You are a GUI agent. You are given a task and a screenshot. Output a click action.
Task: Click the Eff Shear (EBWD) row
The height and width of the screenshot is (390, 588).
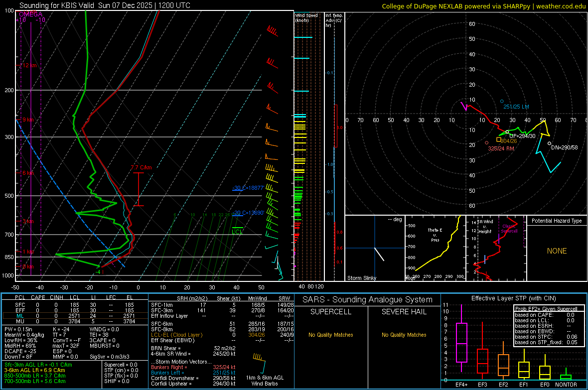222,340
